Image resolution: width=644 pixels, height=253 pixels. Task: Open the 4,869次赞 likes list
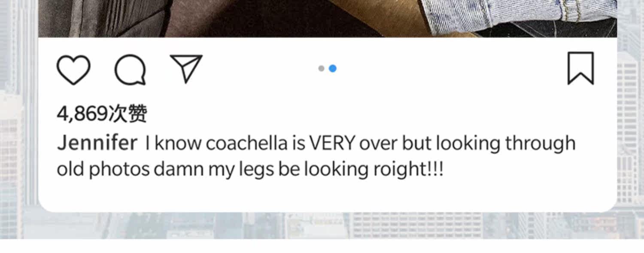(x=102, y=114)
